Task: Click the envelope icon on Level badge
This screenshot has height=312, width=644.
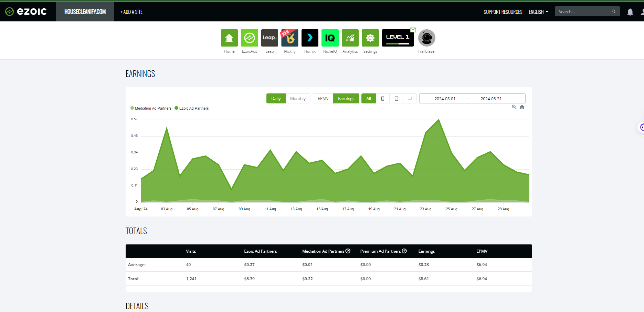Action: [x=413, y=30]
